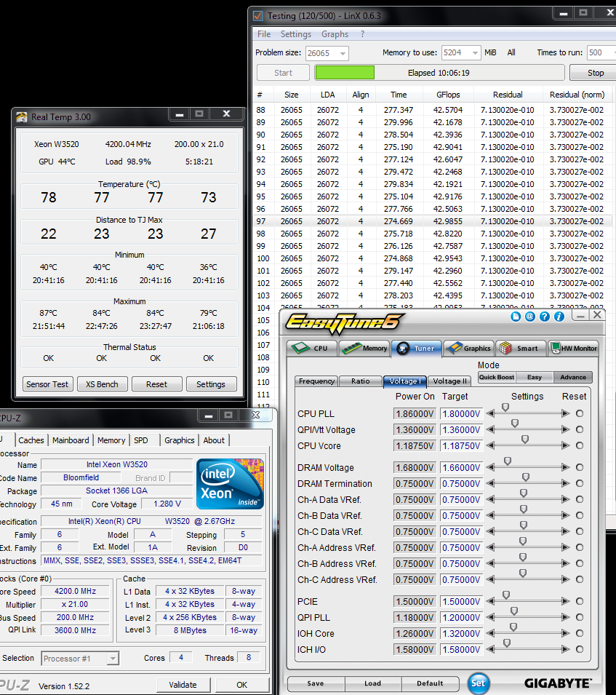Raise QPI/Vtt Voltage with right arrow
Image resolution: width=616 pixels, height=695 pixels.
click(566, 429)
